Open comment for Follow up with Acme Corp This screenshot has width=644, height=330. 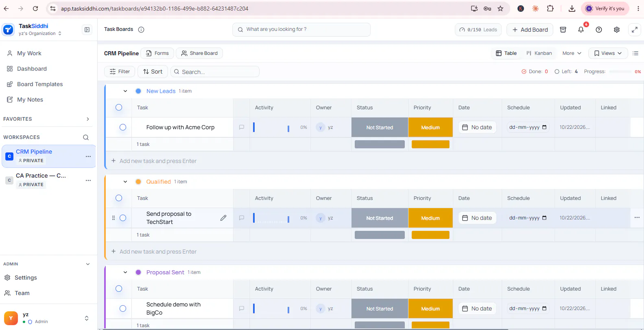pyautogui.click(x=242, y=127)
